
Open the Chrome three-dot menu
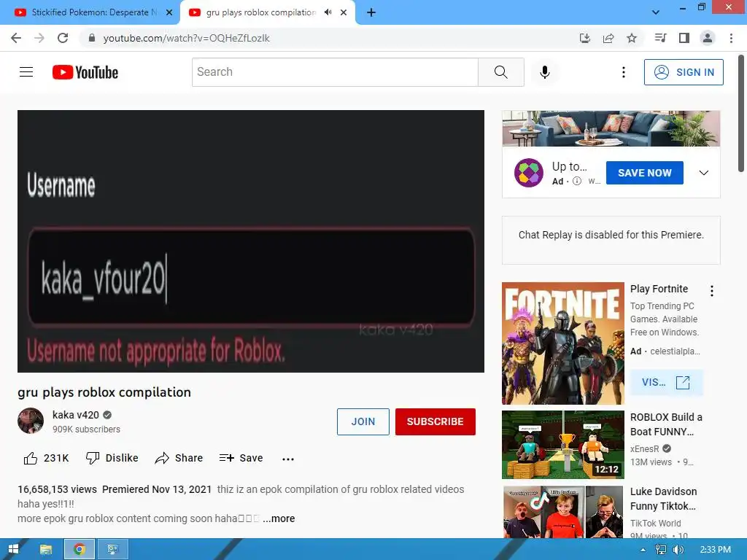click(731, 38)
